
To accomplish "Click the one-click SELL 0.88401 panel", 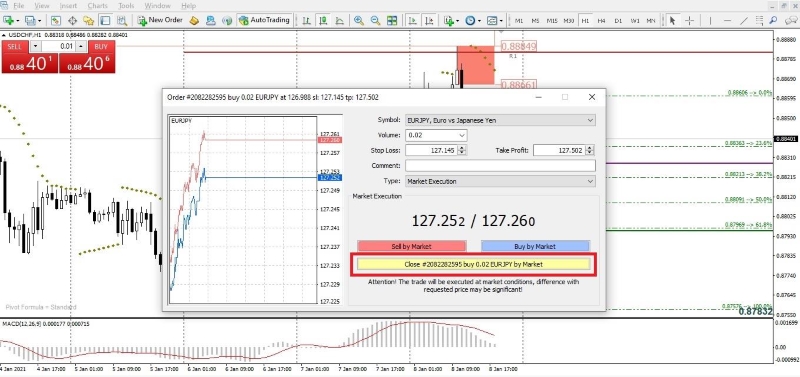I will 30,63.
